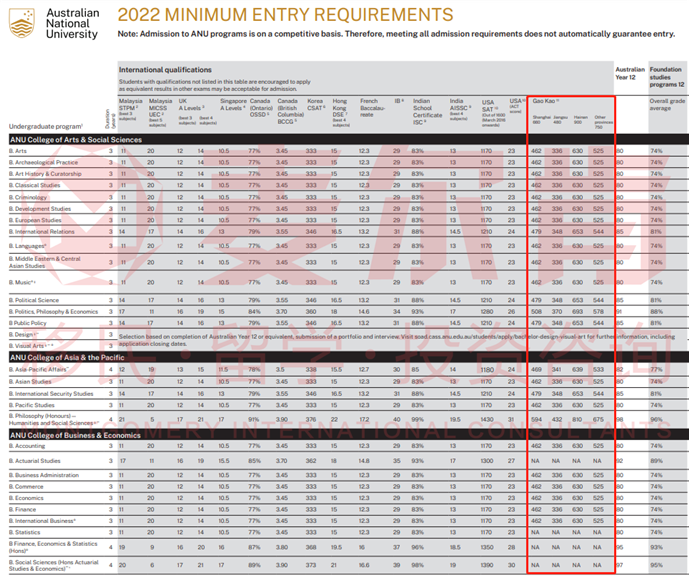Click the Gao Kao Shanghai value '594' in the Philosophy (Honours) row
689x577 pixels.
(x=536, y=419)
